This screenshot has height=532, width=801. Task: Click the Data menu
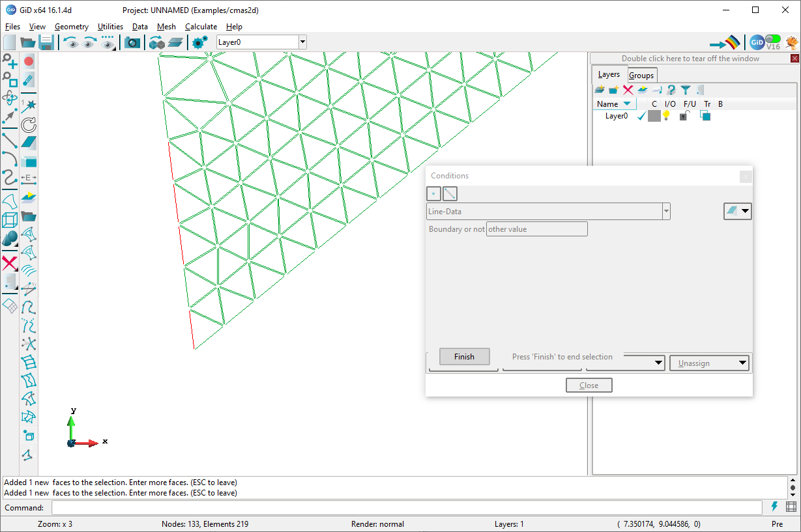click(x=139, y=27)
